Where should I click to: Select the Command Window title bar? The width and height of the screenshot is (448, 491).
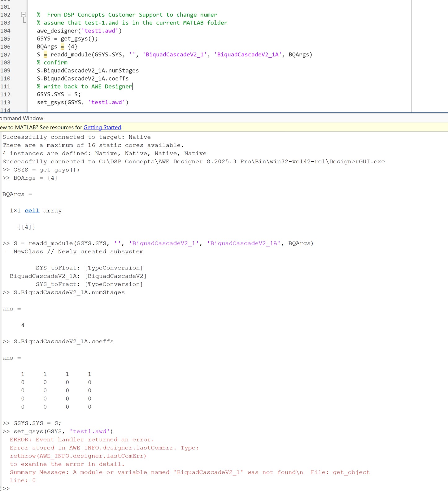pos(22,118)
